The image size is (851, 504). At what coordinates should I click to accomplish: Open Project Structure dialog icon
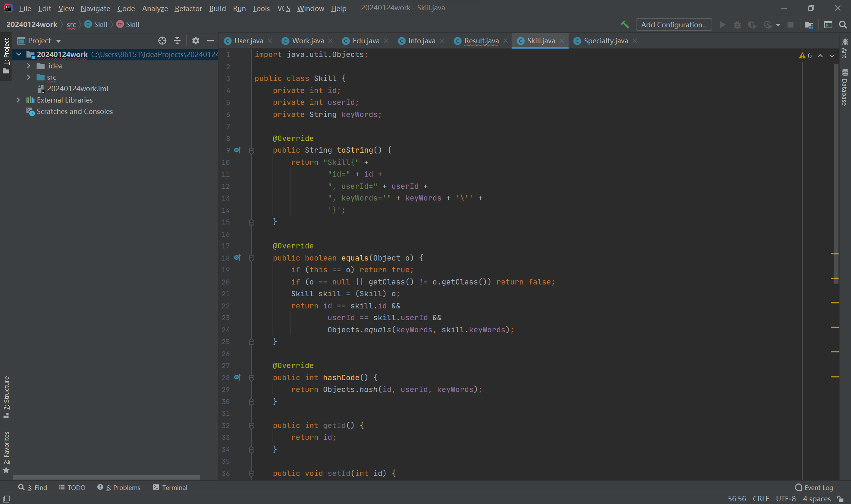coord(809,25)
